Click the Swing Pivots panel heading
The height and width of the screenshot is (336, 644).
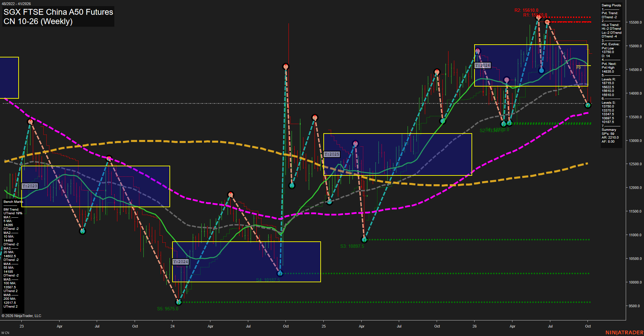point(611,5)
